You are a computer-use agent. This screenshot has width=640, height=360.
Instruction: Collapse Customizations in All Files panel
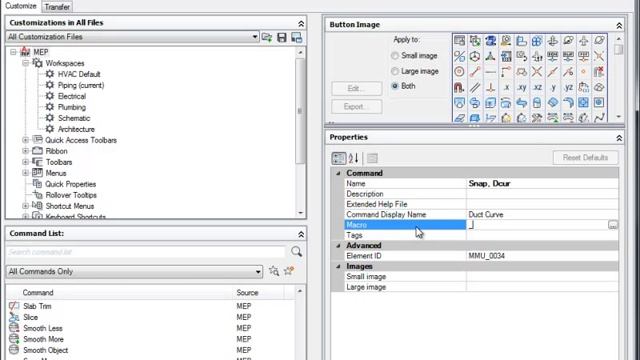301,23
